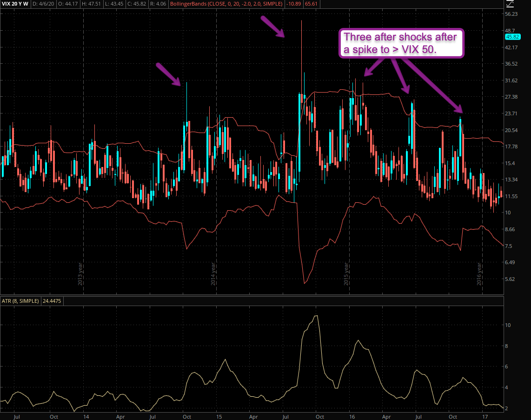Select the 'Three after shocks' annotation box
Image resolution: width=531 pixels, height=420 pixels.
(402, 44)
